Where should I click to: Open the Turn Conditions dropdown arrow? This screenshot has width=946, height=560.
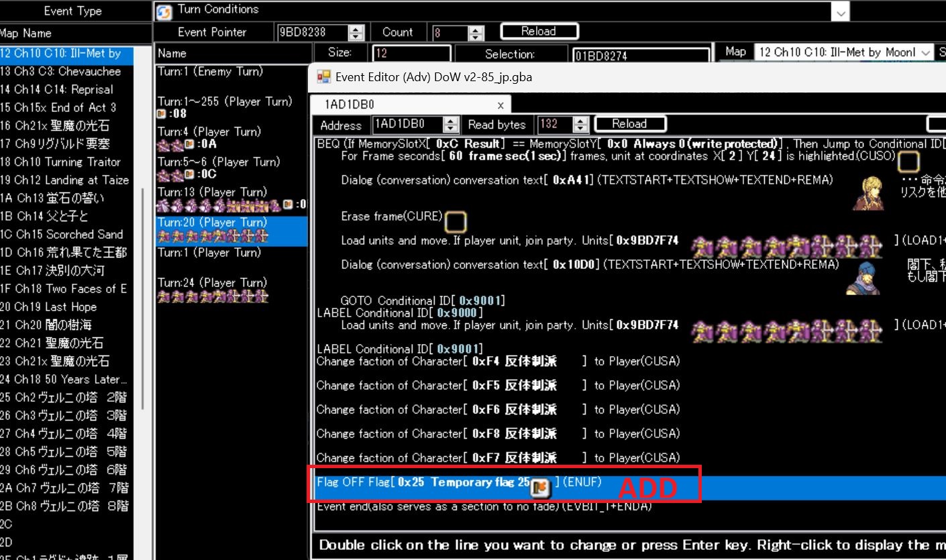click(x=840, y=11)
